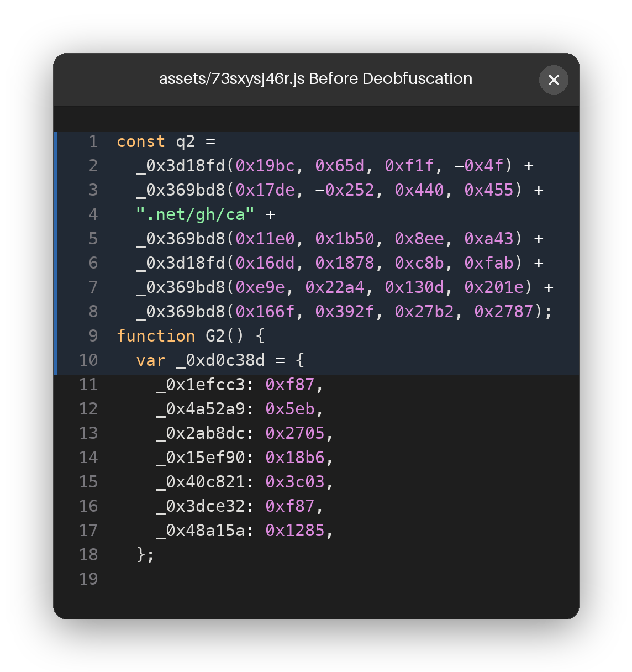Click the dialog title 'assets/73sxysj46r.js Before Deobfuscation'

tap(315, 78)
